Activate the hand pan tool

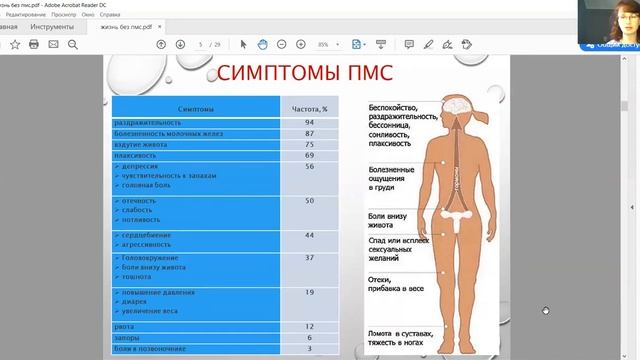[262, 44]
